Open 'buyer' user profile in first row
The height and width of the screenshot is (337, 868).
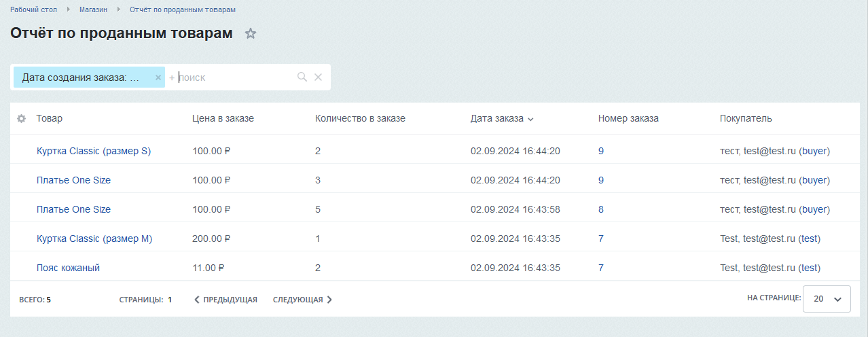[814, 152]
